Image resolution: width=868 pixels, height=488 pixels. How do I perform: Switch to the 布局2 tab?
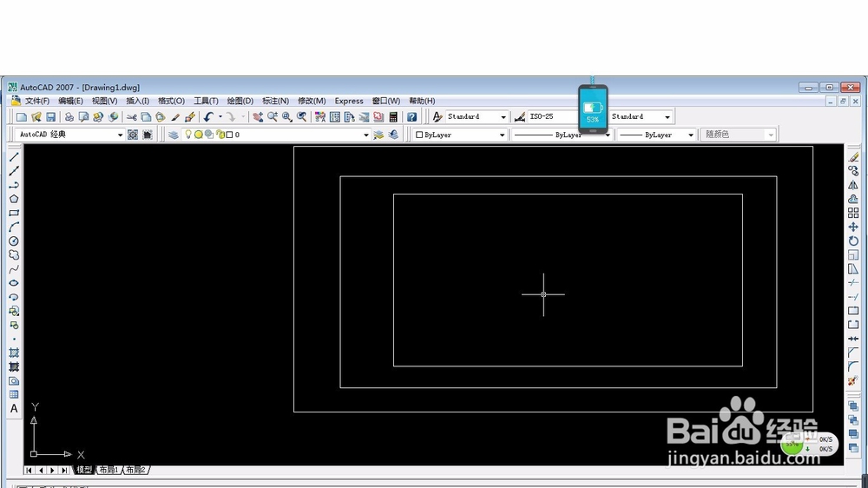coord(135,470)
